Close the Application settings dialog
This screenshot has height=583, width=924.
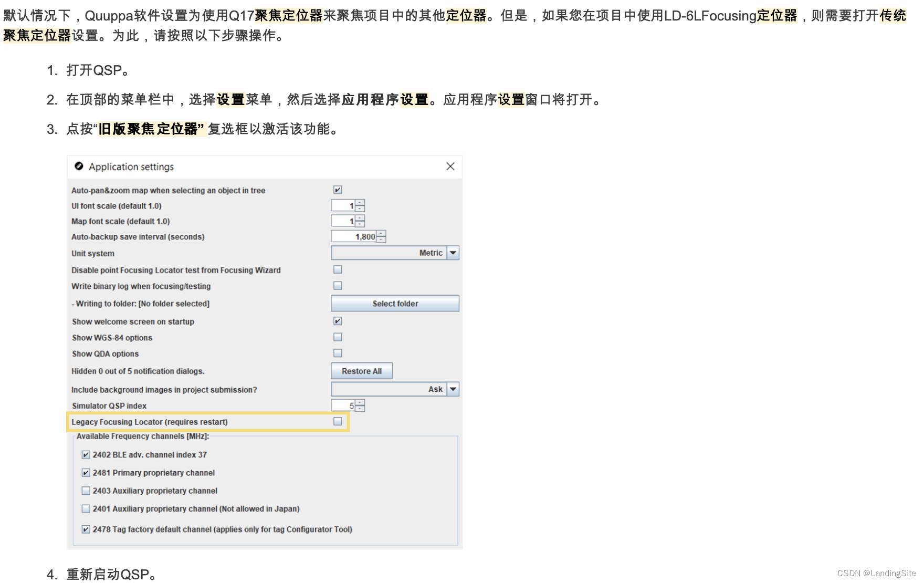coord(450,166)
